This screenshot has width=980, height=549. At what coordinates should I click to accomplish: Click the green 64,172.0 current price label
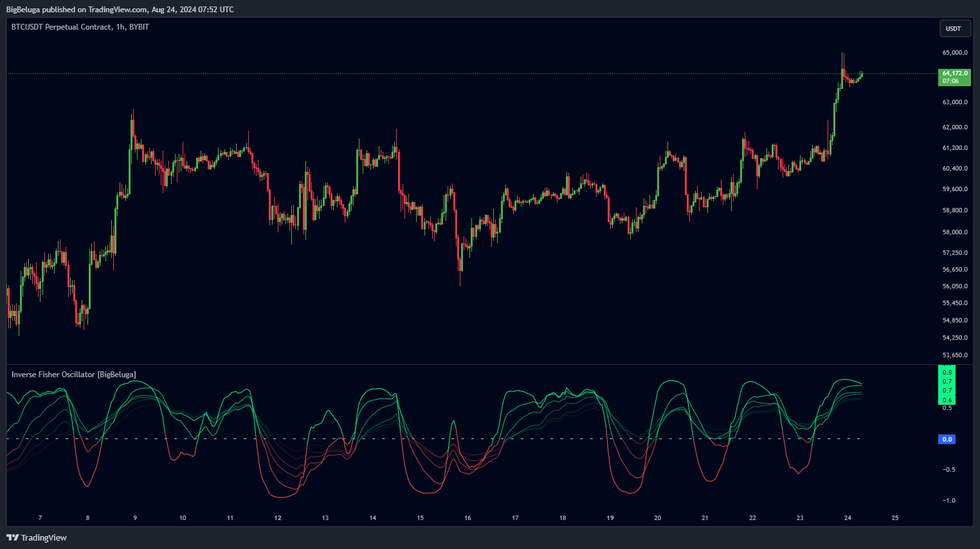[955, 73]
